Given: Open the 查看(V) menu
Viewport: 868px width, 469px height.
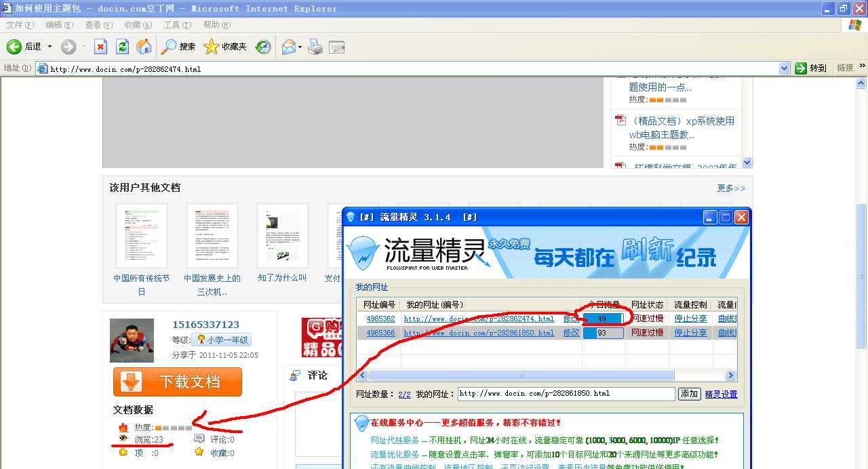Looking at the screenshot, I should coord(99,25).
